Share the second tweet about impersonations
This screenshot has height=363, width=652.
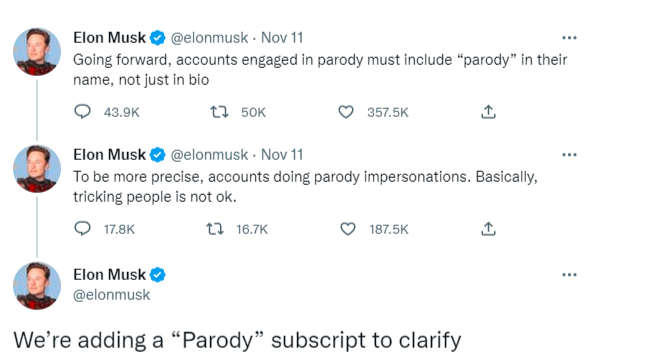click(489, 228)
